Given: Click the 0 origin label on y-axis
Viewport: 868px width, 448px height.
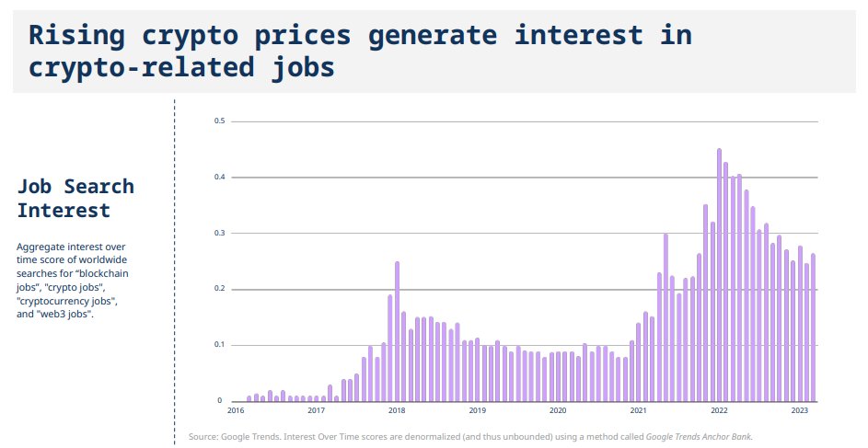Looking at the screenshot, I should (x=220, y=401).
